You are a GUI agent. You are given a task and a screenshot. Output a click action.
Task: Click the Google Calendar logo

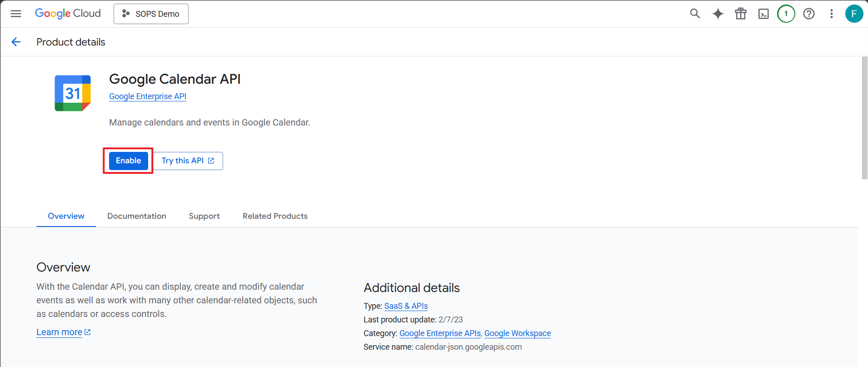click(x=73, y=93)
